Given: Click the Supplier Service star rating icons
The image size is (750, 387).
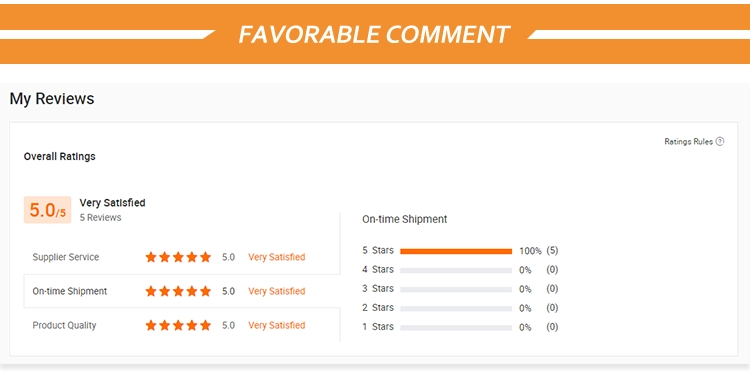Looking at the screenshot, I should (x=178, y=257).
